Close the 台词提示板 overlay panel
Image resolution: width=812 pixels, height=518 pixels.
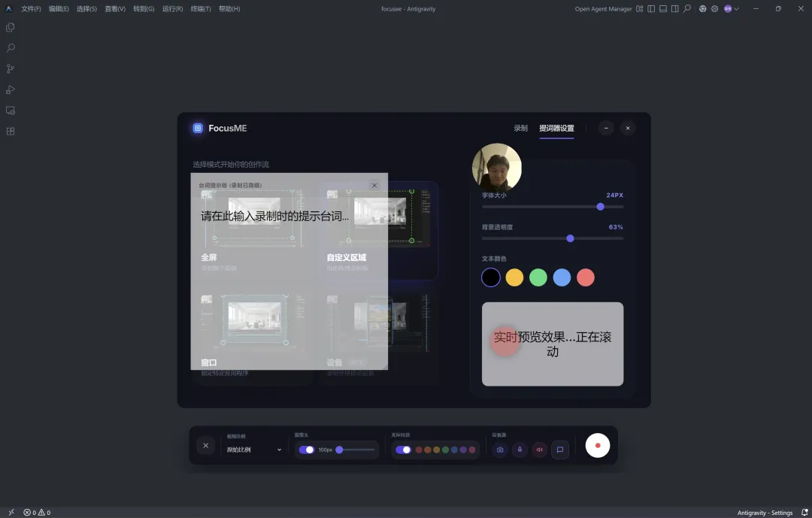pyautogui.click(x=374, y=185)
